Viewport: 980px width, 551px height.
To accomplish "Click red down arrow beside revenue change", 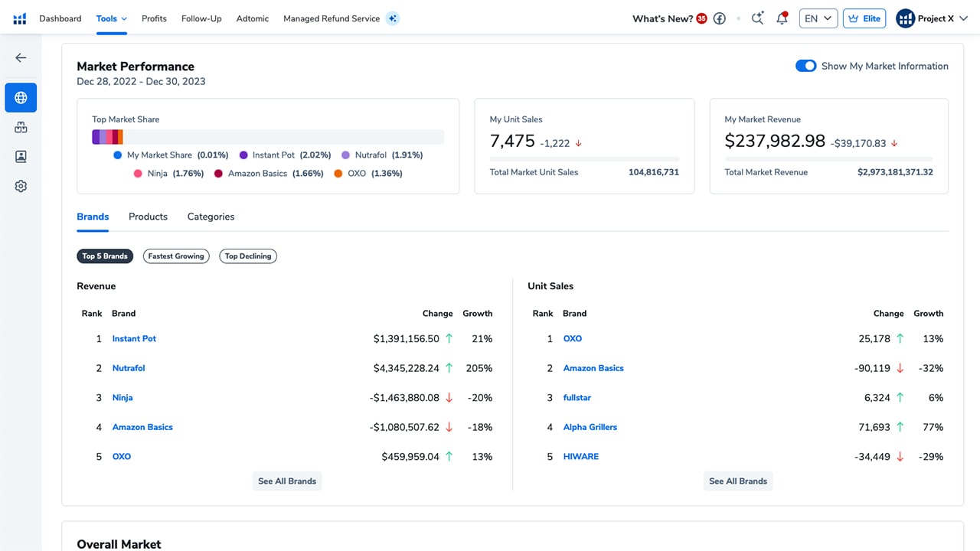I will coord(894,143).
